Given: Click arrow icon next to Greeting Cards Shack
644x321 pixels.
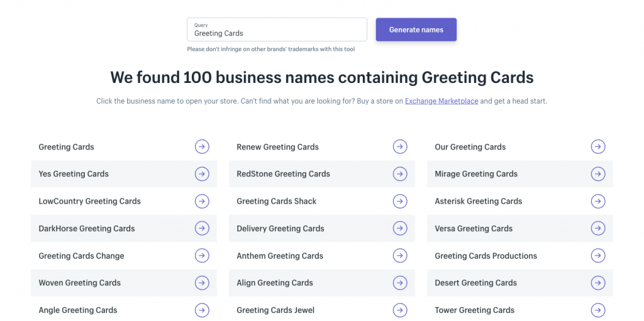Looking at the screenshot, I should (400, 201).
